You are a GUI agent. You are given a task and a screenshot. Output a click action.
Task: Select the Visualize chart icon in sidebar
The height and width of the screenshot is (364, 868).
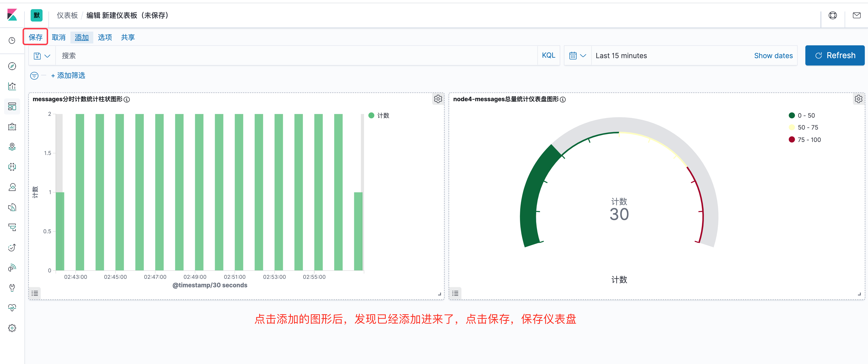(12, 86)
